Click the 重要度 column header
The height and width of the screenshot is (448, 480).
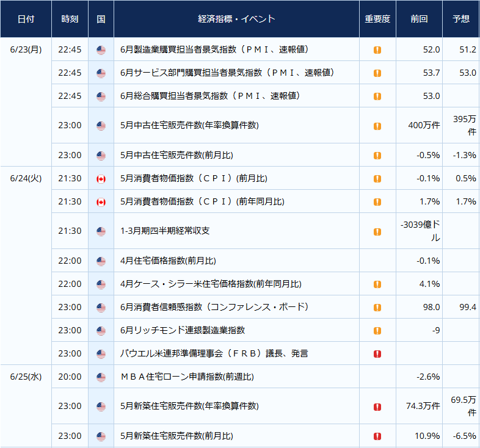point(377,19)
